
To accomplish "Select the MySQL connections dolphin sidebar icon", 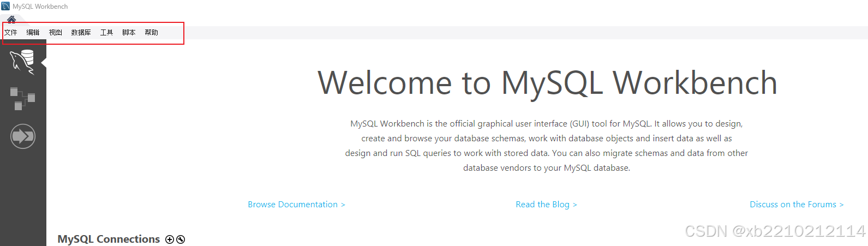I will (x=22, y=62).
